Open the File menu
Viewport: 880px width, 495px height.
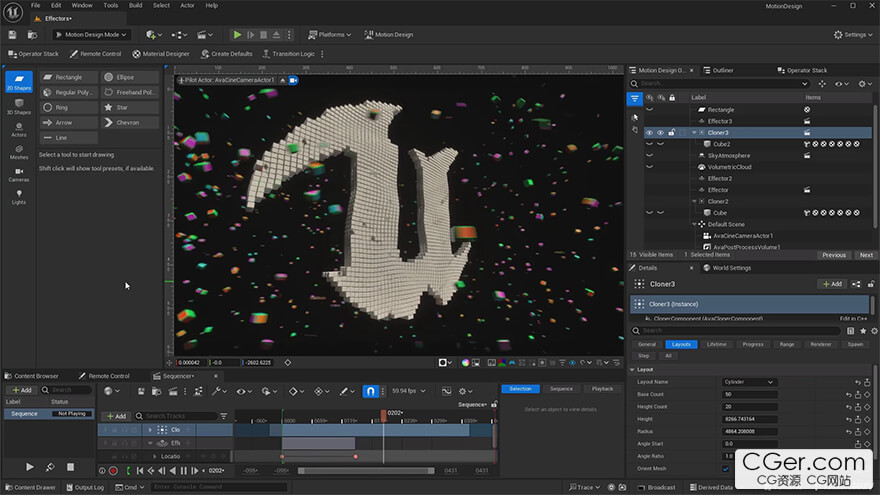(x=35, y=6)
